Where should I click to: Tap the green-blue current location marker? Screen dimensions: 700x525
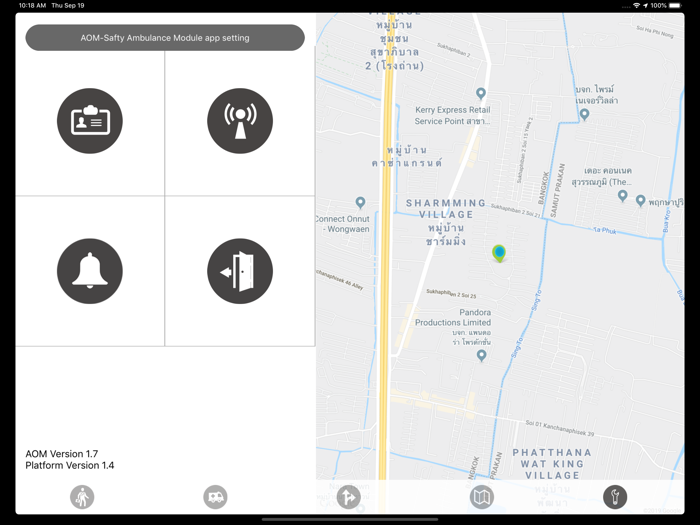tap(499, 253)
